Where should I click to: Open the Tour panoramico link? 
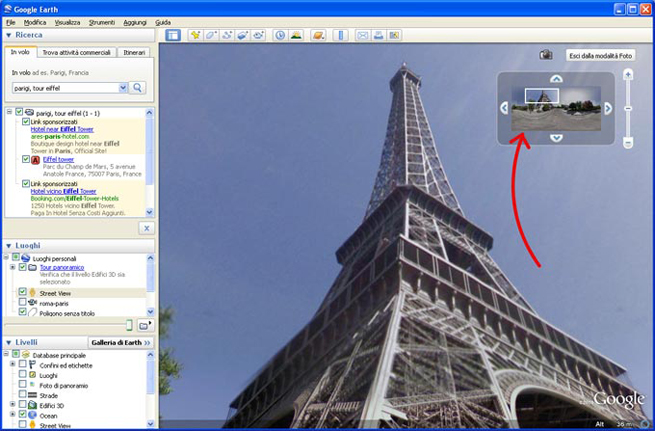[62, 267]
